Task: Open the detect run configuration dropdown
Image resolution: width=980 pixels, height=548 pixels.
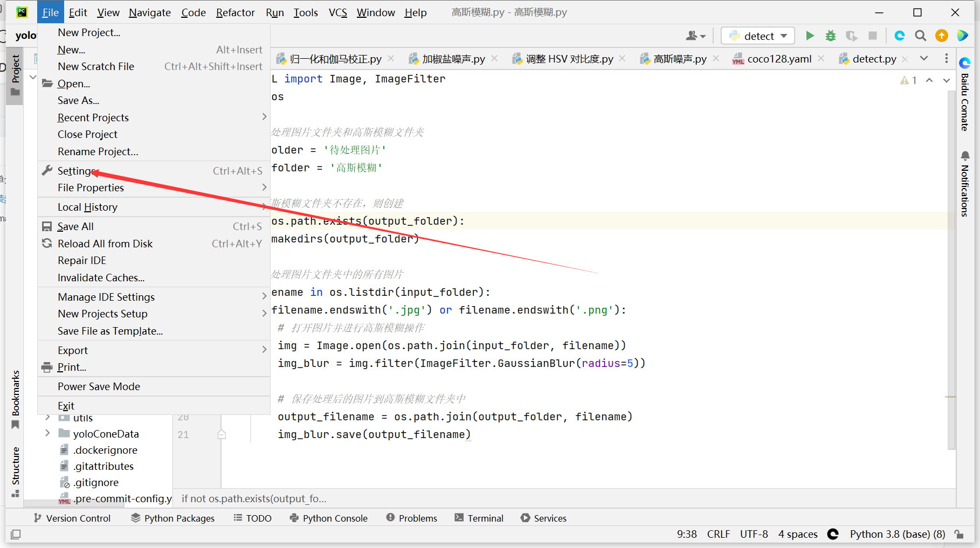Action: coord(758,36)
